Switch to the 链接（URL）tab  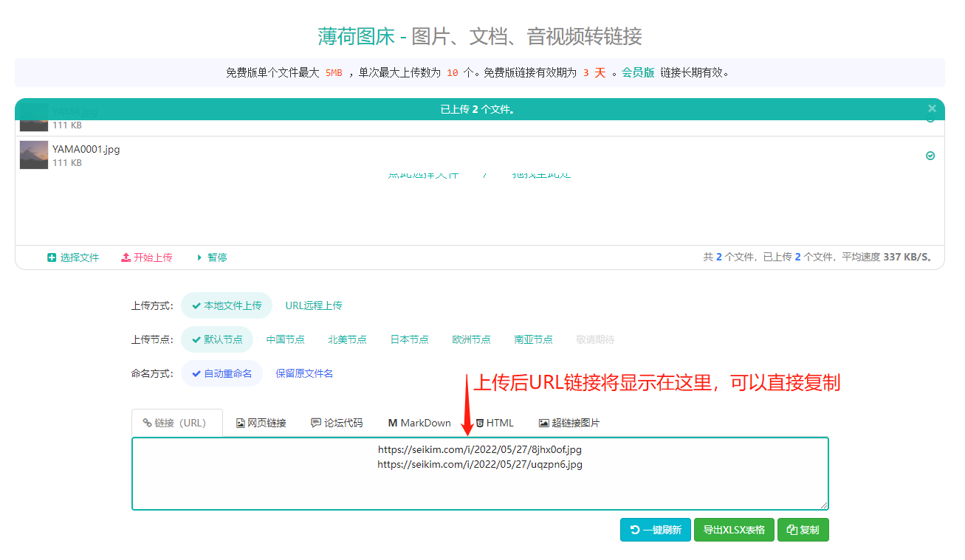pyautogui.click(x=177, y=423)
